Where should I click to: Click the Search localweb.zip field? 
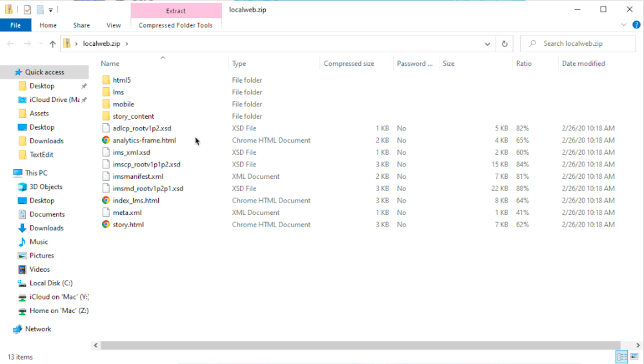point(578,43)
